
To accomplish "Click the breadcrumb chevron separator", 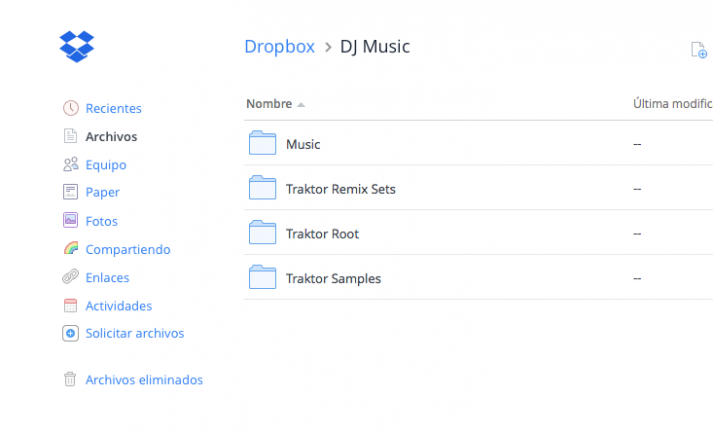I will pos(328,47).
